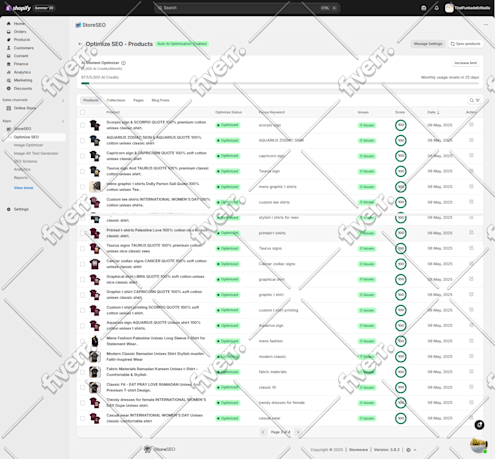The width and height of the screenshot is (495, 459).
Task: Open Image Alt Text Generator in sidebar
Action: pyautogui.click(x=36, y=153)
